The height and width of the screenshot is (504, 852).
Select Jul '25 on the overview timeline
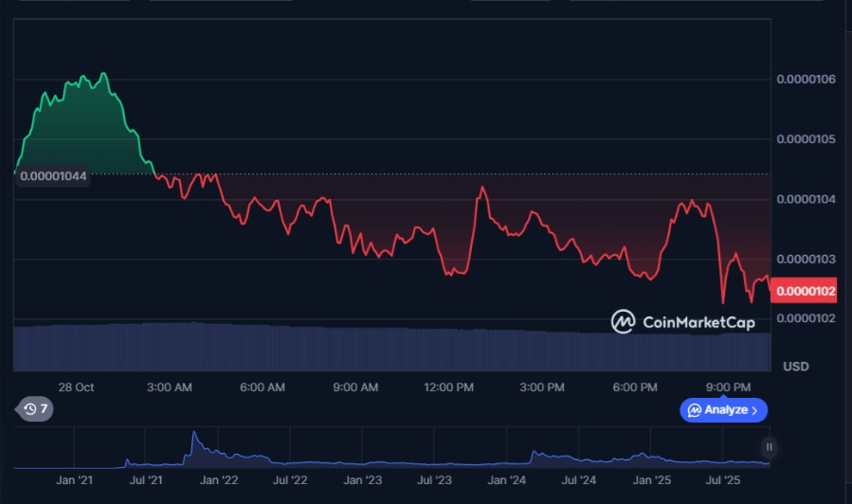pyautogui.click(x=723, y=480)
